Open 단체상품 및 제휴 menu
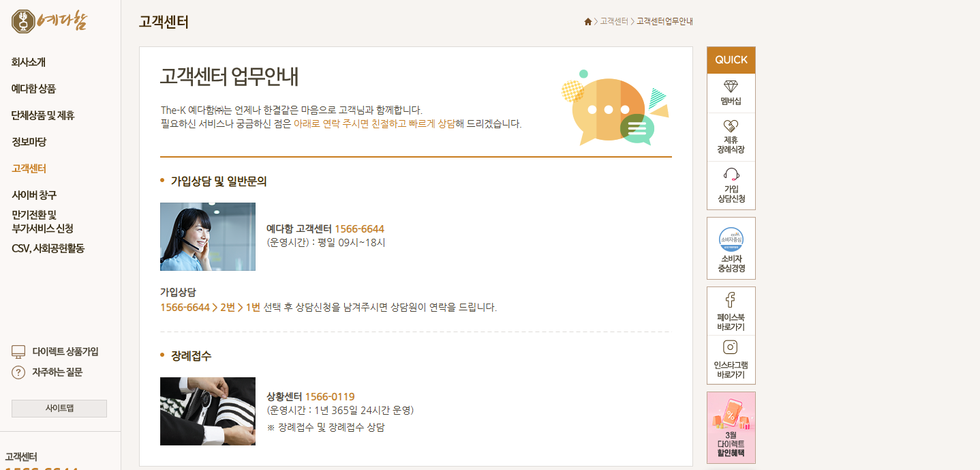Viewport: 980px width, 470px height. tap(43, 115)
